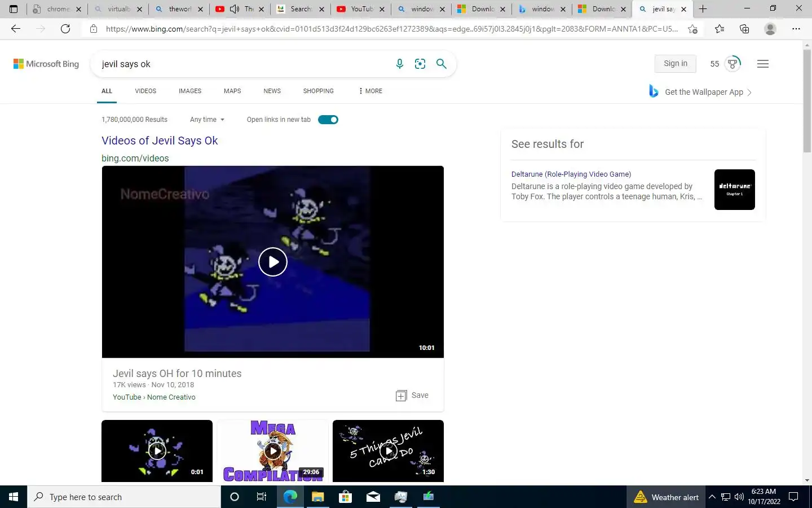Viewport: 812px width, 508px height.
Task: Click Jevil says OH for 10 minutes title
Action: tap(177, 374)
